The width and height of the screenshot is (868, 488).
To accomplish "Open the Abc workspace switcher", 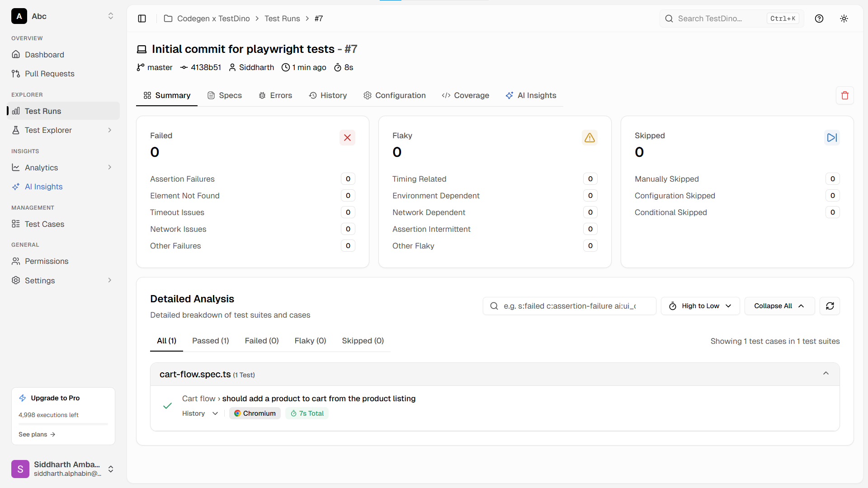I will tap(63, 16).
